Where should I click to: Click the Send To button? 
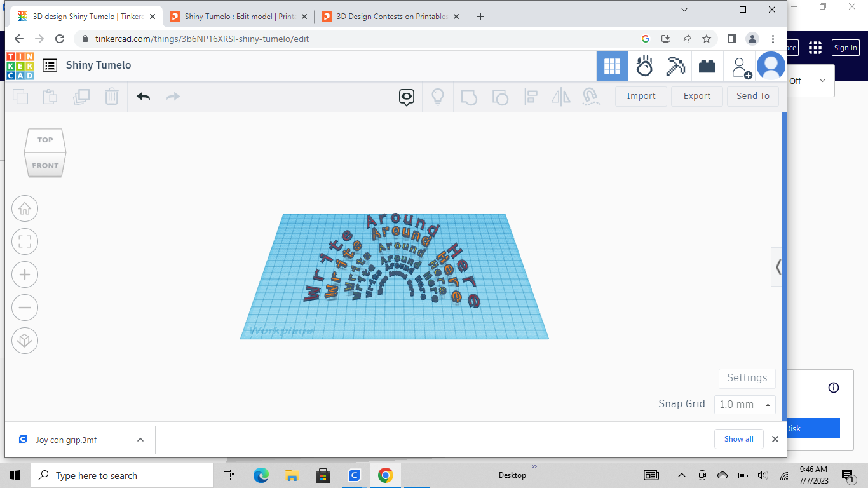pyautogui.click(x=753, y=97)
